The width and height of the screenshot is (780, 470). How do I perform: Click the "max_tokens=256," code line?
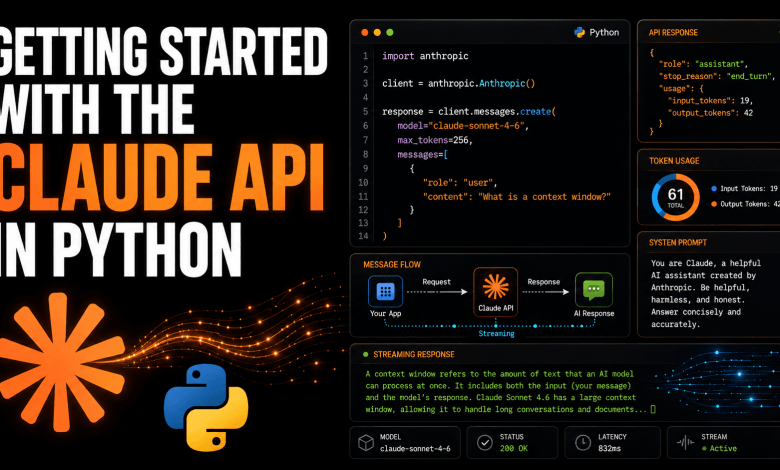[435, 140]
